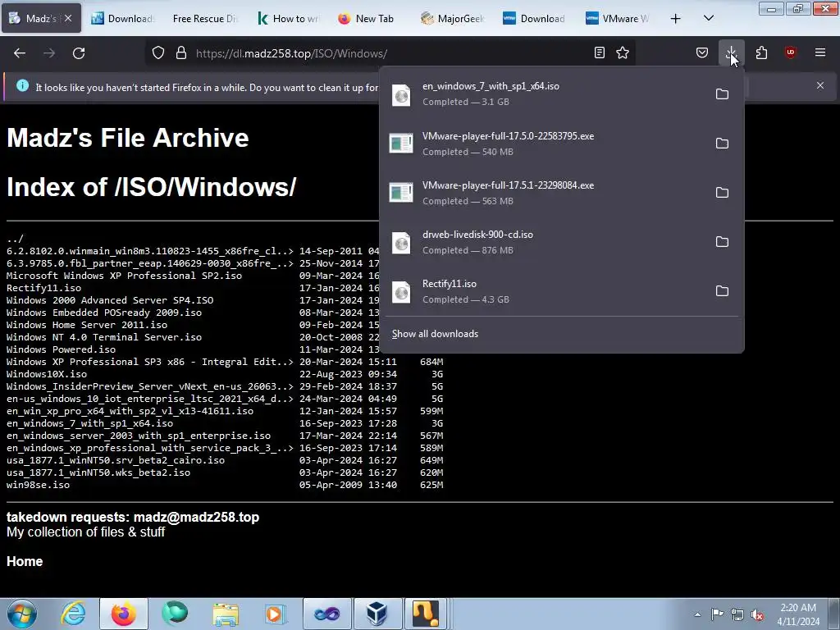
Task: Show VMware-player-full-17.5.1 in folder
Action: click(722, 192)
